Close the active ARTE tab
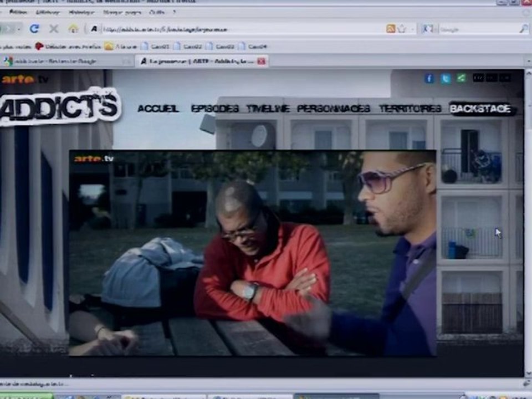The image size is (532, 399). tap(262, 62)
